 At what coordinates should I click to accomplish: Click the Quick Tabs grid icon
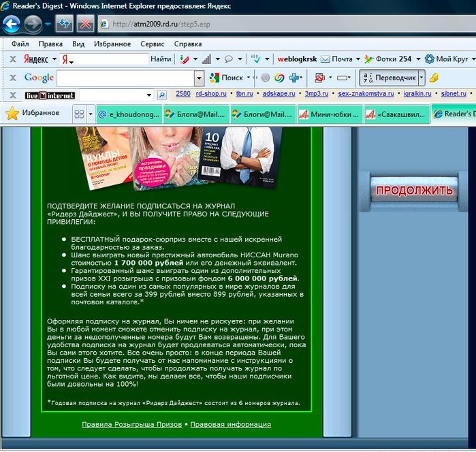79,114
